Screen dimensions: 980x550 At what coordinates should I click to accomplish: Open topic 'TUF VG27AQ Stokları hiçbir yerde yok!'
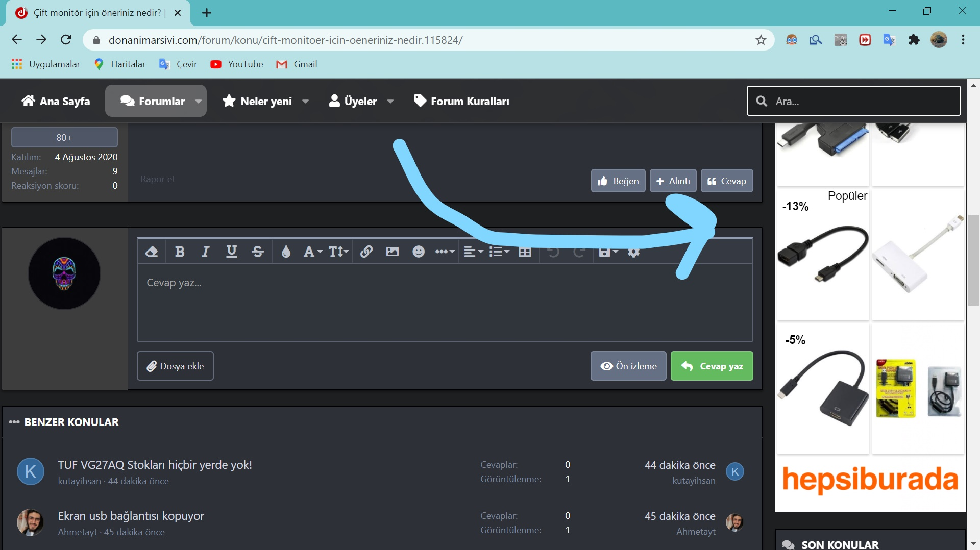pos(155,465)
